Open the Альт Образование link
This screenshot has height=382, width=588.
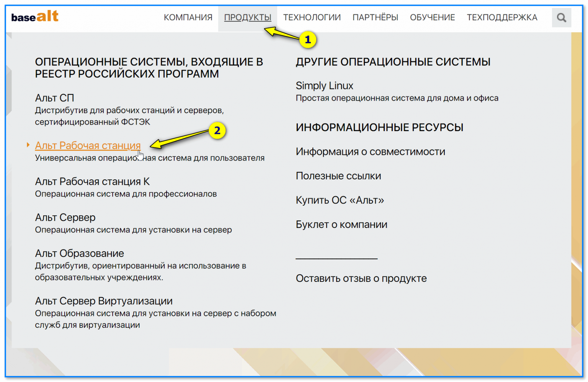tap(79, 253)
